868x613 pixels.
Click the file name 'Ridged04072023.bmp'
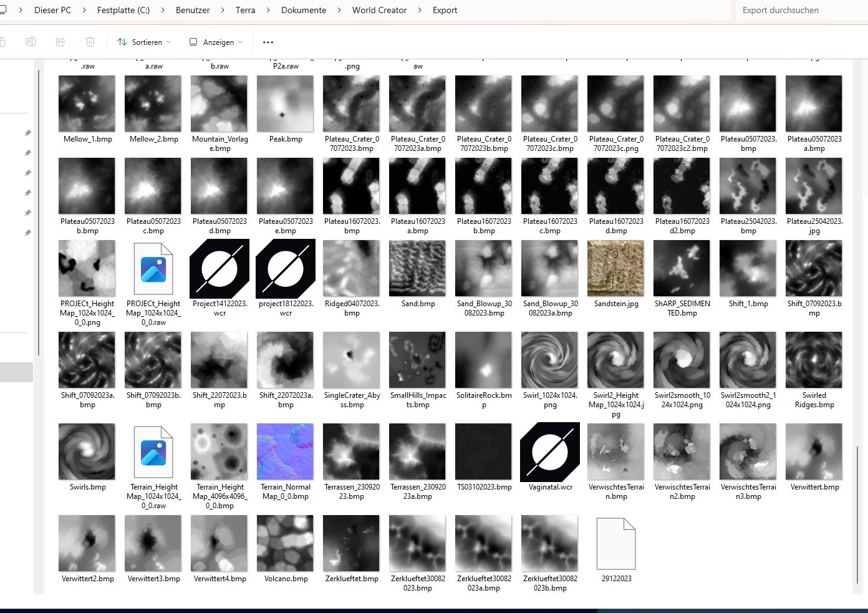click(x=352, y=309)
